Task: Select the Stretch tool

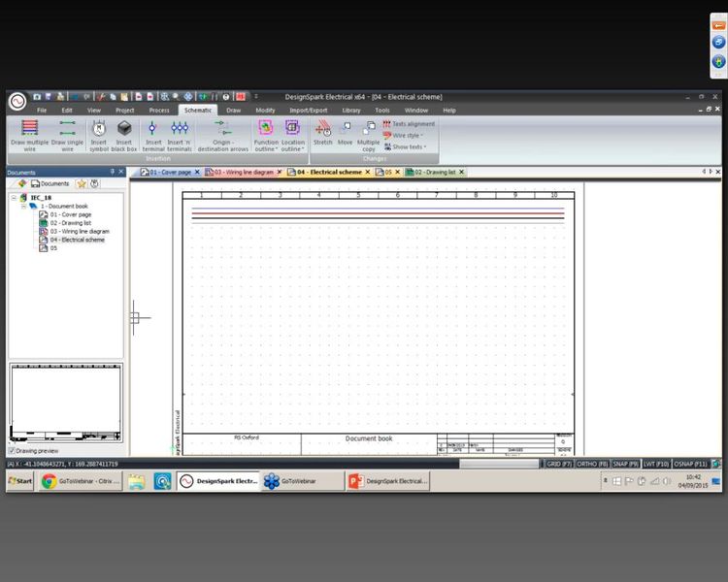Action: pos(322,133)
